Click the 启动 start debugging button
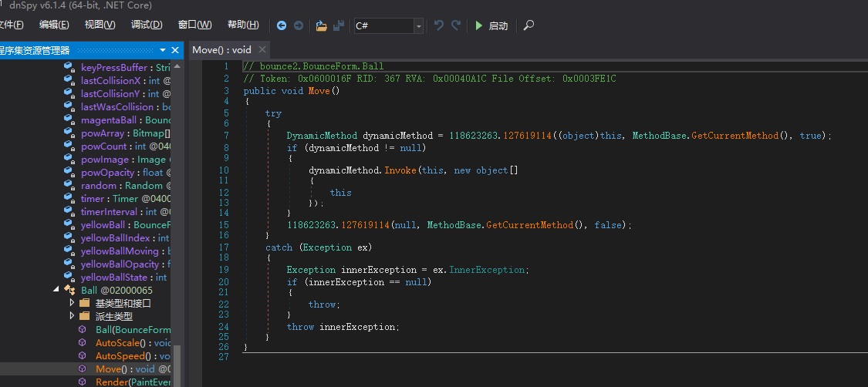Viewport: 868px width, 387px height. coord(491,25)
